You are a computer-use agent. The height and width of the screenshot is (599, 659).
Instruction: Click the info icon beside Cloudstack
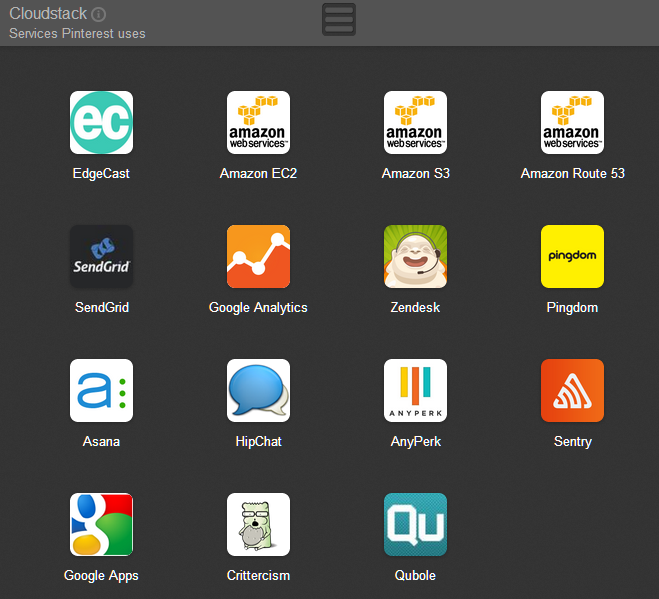(x=99, y=15)
